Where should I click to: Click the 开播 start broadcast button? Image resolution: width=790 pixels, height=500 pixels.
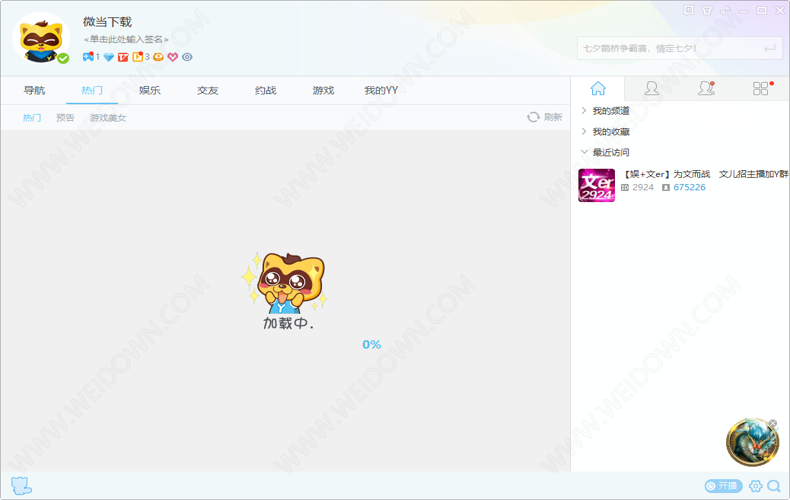click(723, 486)
